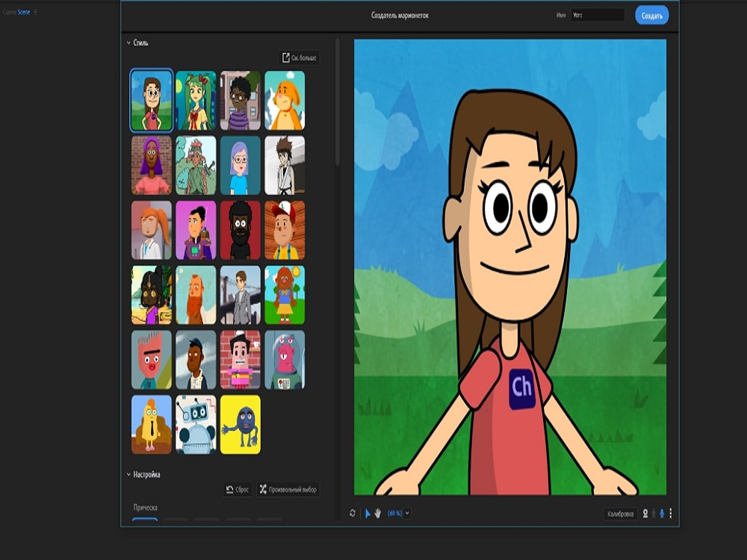Select green forest warrior style
This screenshot has width=747, height=560.
[196, 165]
